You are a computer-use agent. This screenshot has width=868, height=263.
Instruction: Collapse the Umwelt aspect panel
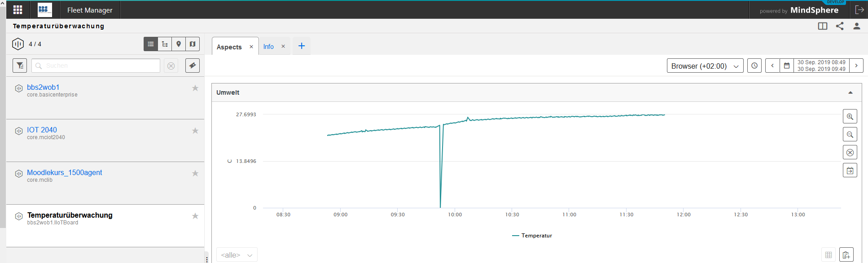pyautogui.click(x=850, y=92)
